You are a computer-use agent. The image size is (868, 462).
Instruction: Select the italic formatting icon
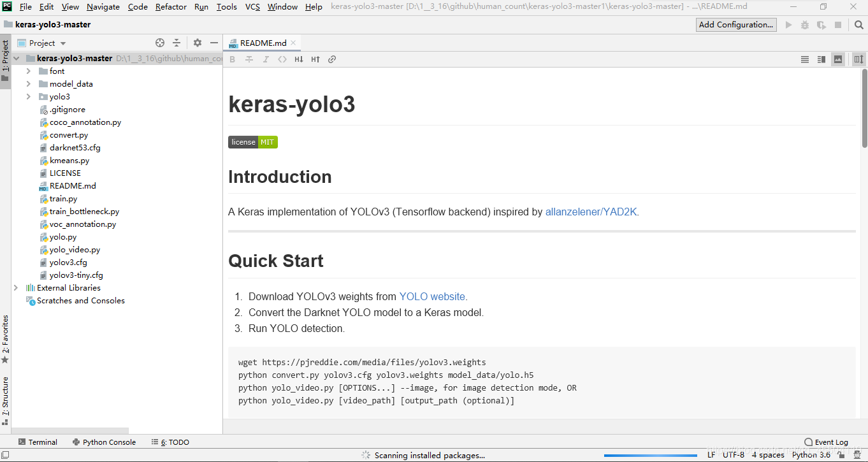[266, 59]
